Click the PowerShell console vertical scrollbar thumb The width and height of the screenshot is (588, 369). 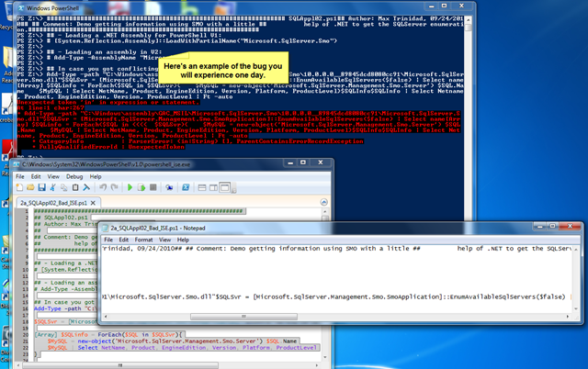(x=468, y=28)
